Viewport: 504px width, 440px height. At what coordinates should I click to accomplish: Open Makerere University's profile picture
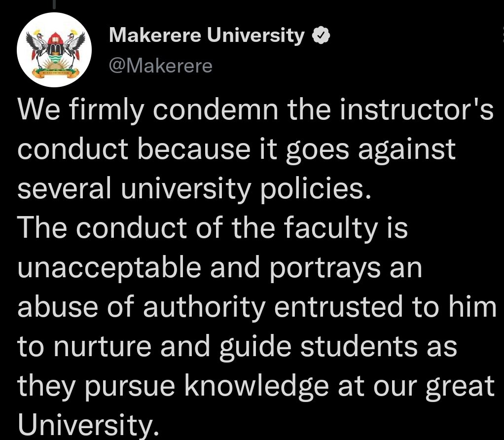(54, 50)
